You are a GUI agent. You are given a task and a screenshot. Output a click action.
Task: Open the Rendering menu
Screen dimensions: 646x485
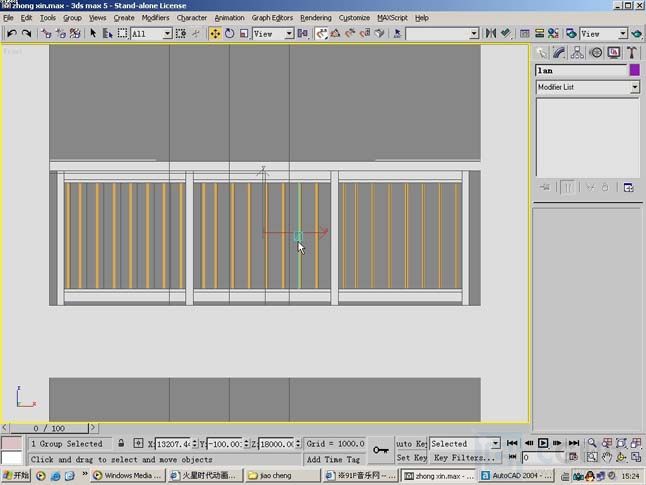(x=316, y=18)
